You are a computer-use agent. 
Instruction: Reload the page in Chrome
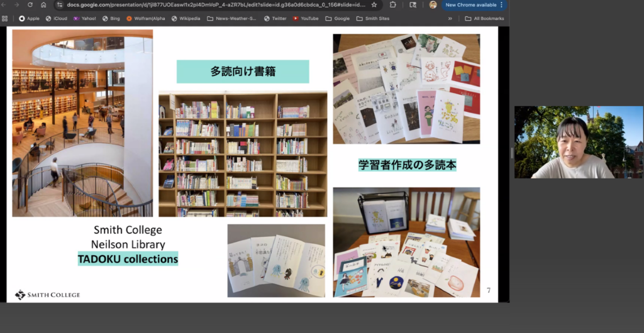point(30,5)
